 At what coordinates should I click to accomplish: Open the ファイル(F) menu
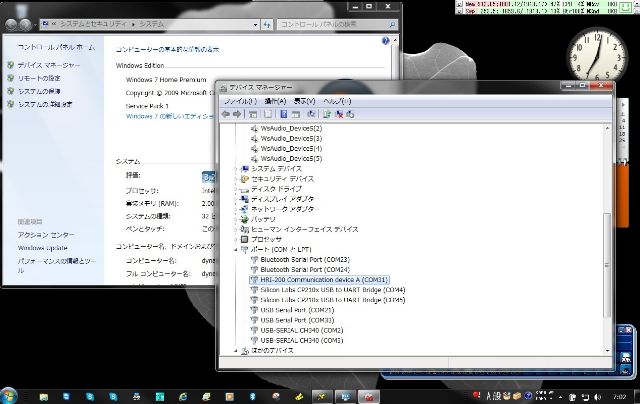[240, 101]
